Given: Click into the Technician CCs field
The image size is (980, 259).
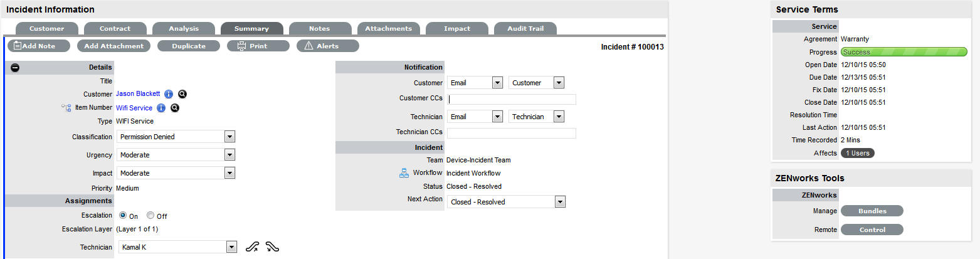Looking at the screenshot, I should coord(511,133).
